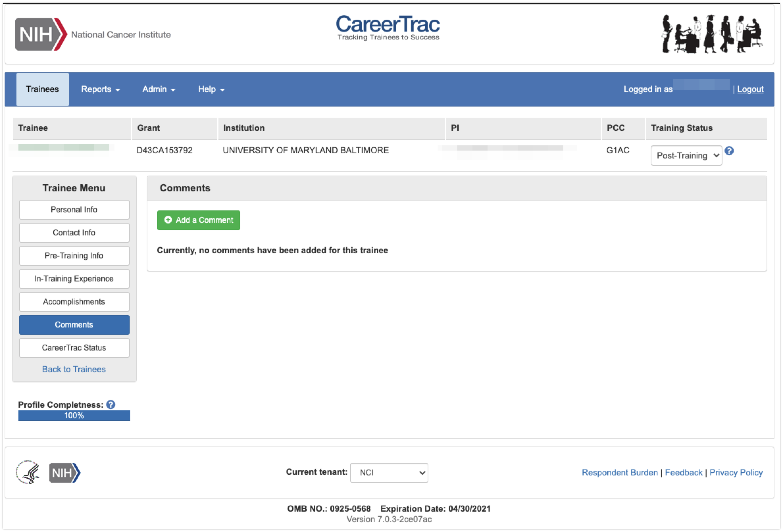Expand the Admin menu
The height and width of the screenshot is (532, 783).
(x=159, y=89)
